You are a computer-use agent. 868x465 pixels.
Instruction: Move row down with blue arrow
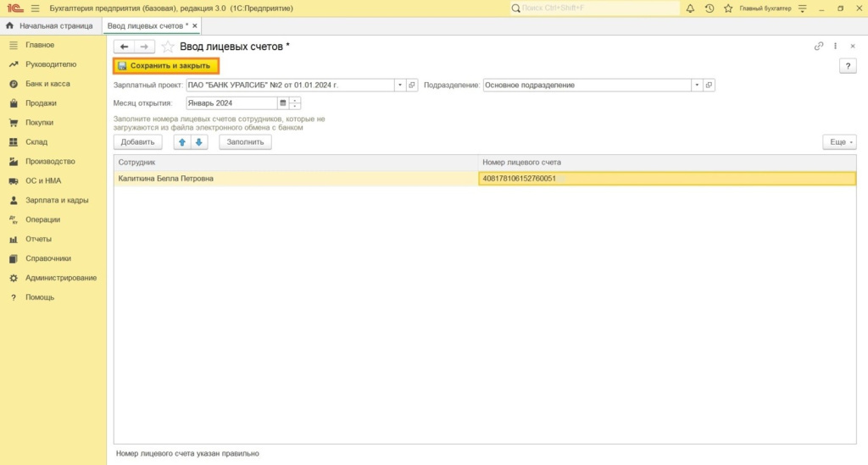(198, 142)
